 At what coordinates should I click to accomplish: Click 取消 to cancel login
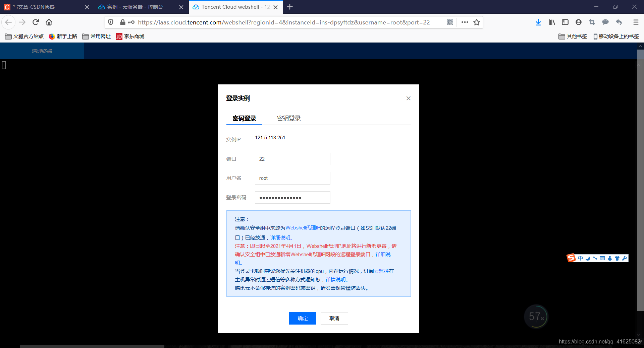(x=334, y=318)
